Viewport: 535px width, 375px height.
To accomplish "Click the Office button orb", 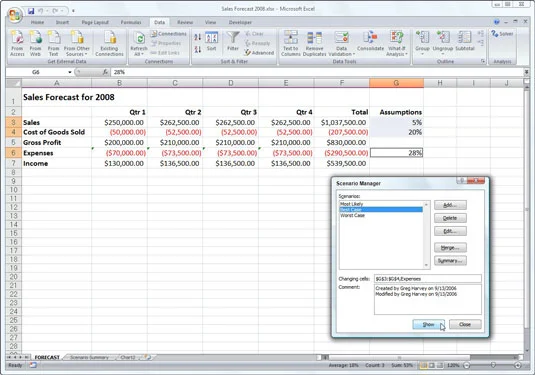I will 15,15.
